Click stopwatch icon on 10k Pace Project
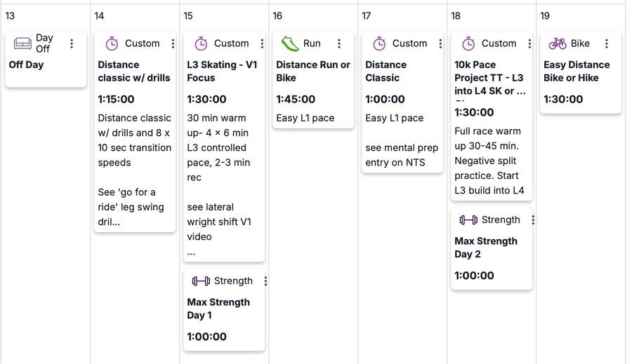 point(468,43)
